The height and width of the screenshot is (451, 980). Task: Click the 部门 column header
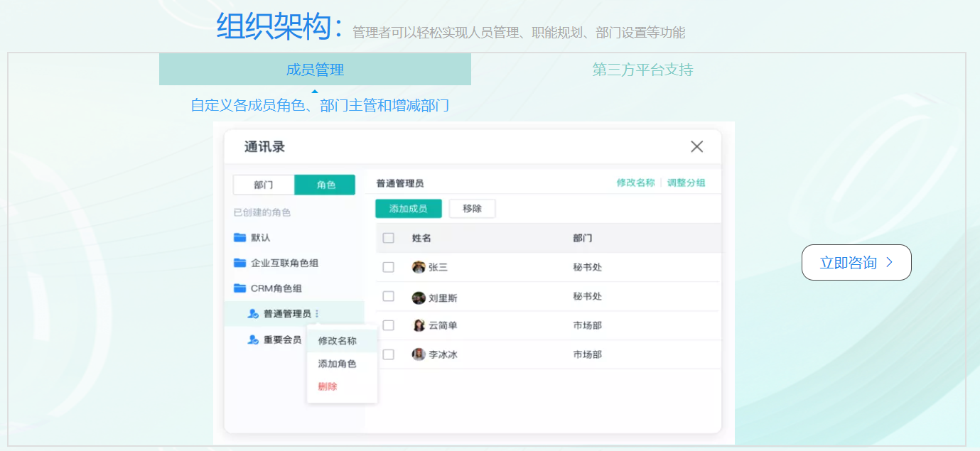pyautogui.click(x=583, y=238)
